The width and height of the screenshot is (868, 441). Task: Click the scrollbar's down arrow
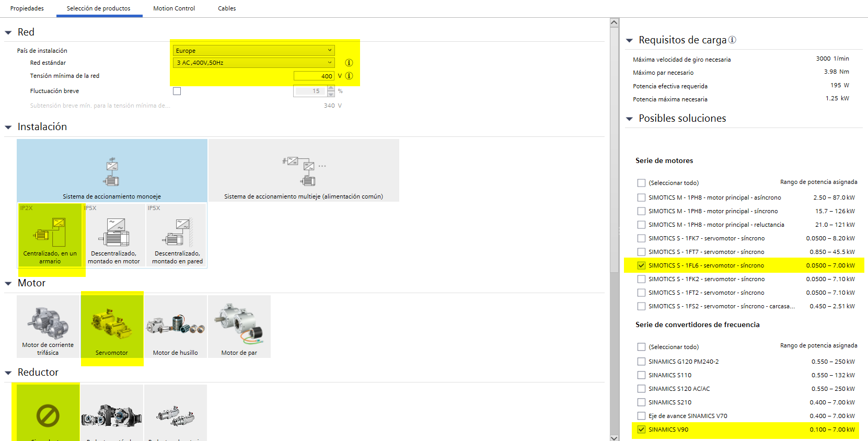pos(615,437)
